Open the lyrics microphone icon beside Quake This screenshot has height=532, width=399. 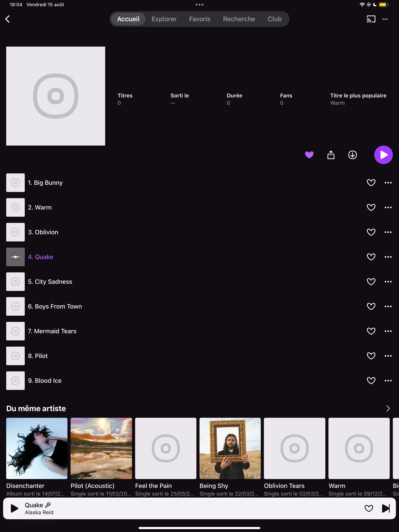point(48,505)
